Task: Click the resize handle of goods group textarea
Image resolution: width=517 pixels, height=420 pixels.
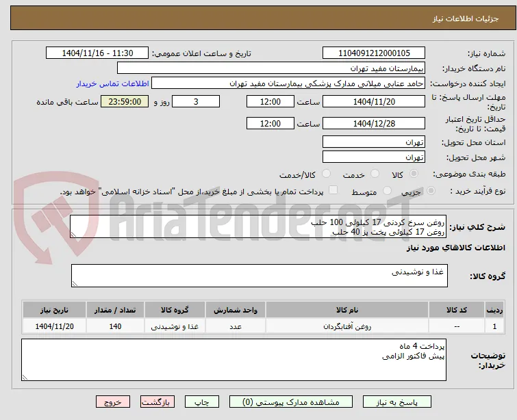Action: [75, 284]
